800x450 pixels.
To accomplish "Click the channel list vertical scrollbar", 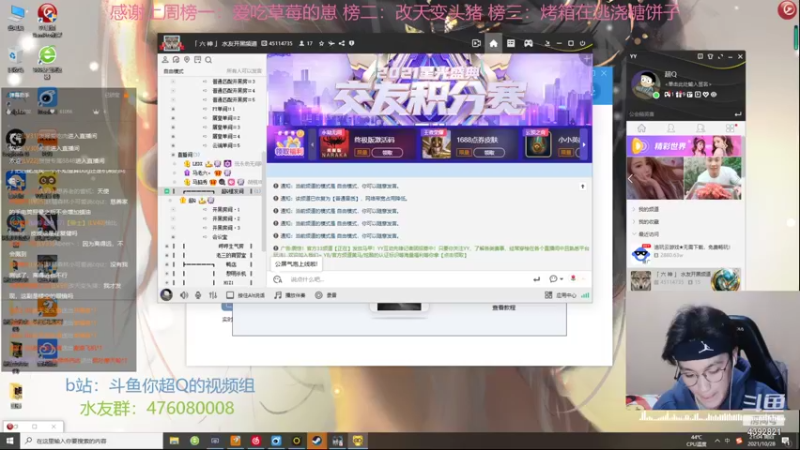I will pos(264,204).
